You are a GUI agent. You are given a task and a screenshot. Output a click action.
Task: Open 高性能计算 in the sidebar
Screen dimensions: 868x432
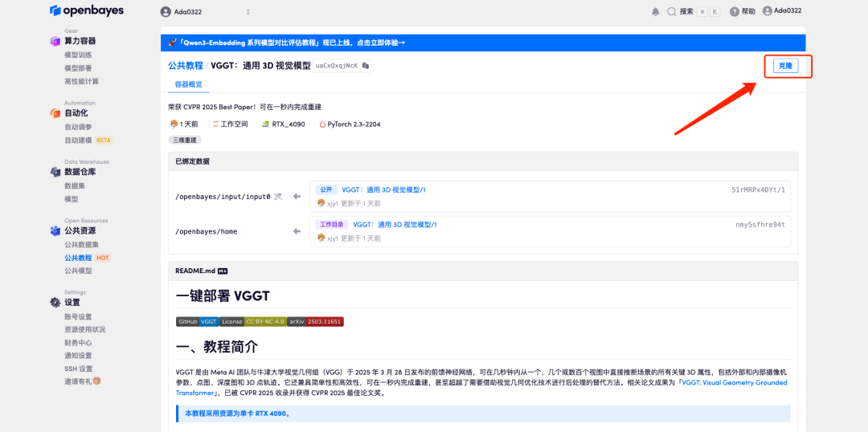pos(81,81)
